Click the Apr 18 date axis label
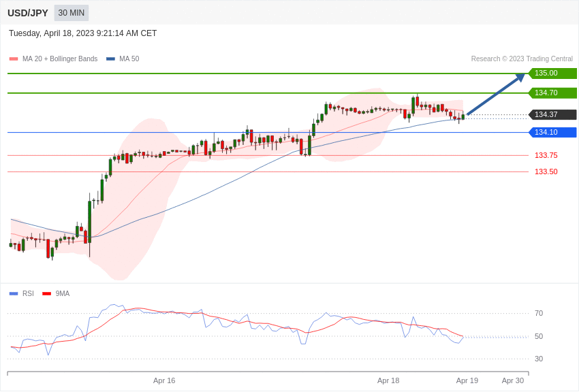 click(x=388, y=380)
